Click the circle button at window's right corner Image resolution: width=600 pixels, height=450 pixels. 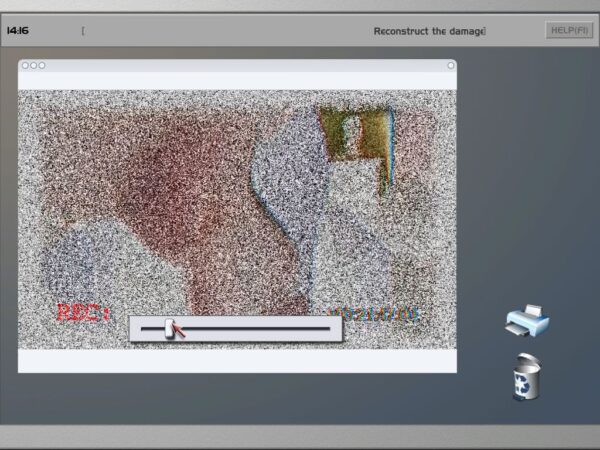click(450, 66)
